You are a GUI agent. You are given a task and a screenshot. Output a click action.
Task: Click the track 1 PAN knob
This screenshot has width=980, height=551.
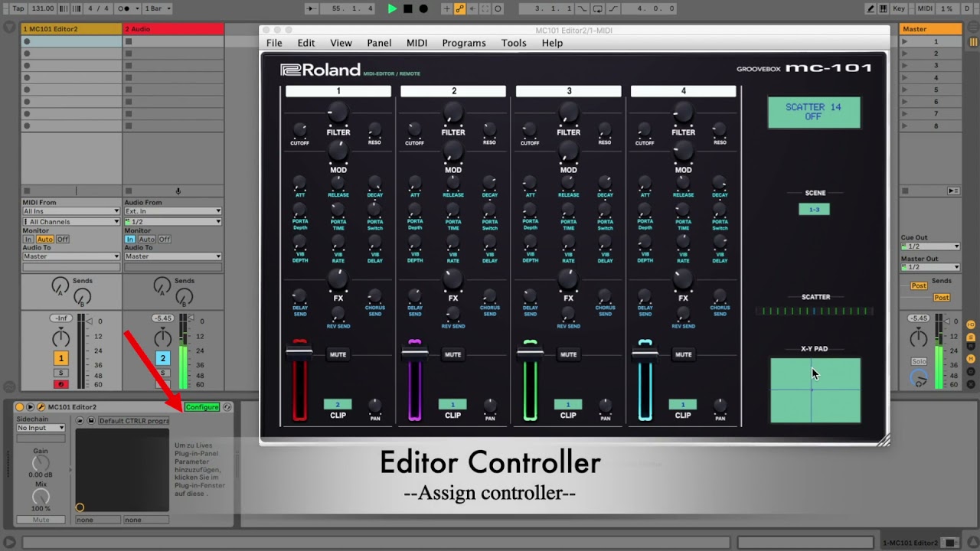tap(374, 405)
